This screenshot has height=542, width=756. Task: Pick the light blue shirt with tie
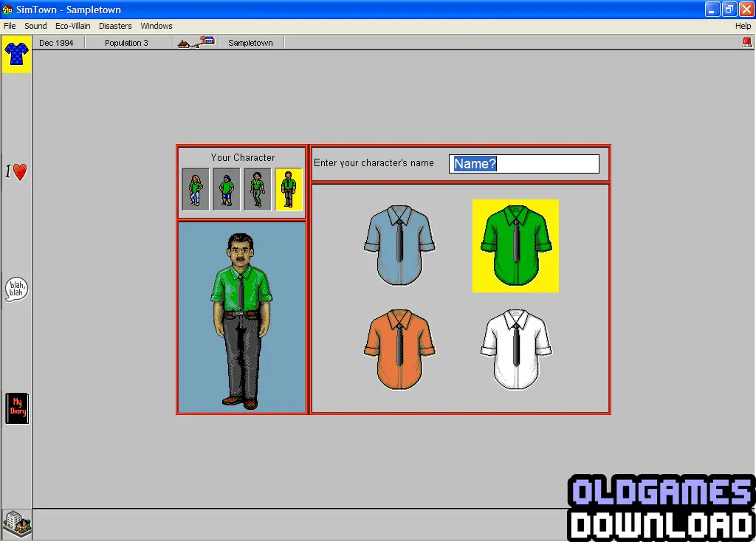point(399,245)
